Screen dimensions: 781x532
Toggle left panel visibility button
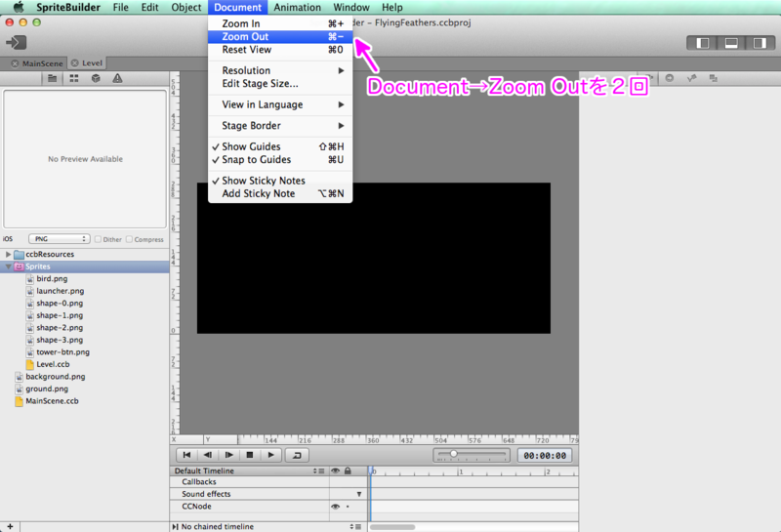(703, 43)
